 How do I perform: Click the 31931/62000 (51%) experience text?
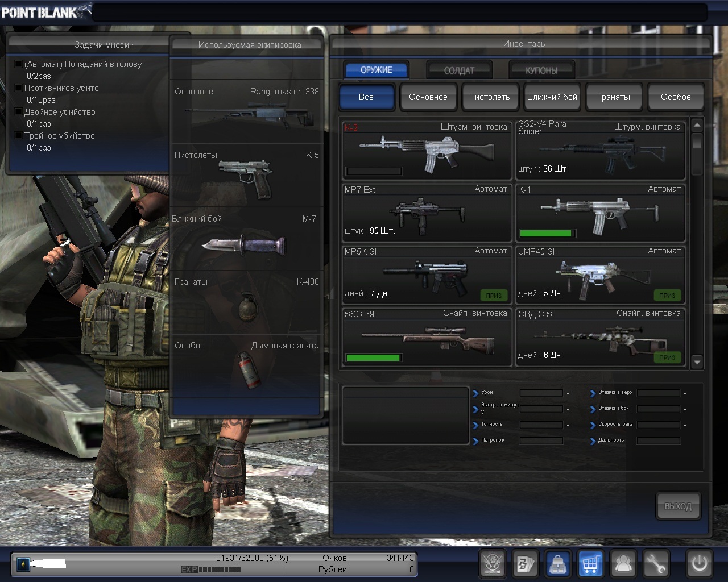[x=252, y=558]
